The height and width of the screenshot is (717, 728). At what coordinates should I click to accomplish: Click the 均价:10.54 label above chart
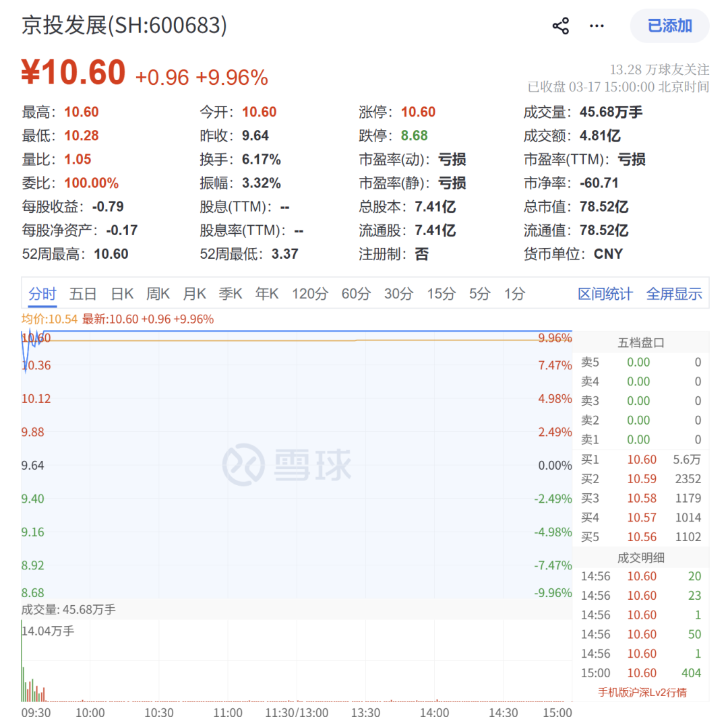click(x=49, y=319)
